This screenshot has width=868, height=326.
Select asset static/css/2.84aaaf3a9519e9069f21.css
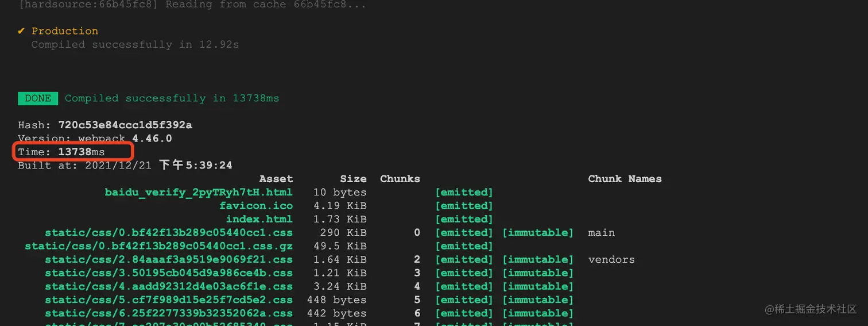point(169,259)
